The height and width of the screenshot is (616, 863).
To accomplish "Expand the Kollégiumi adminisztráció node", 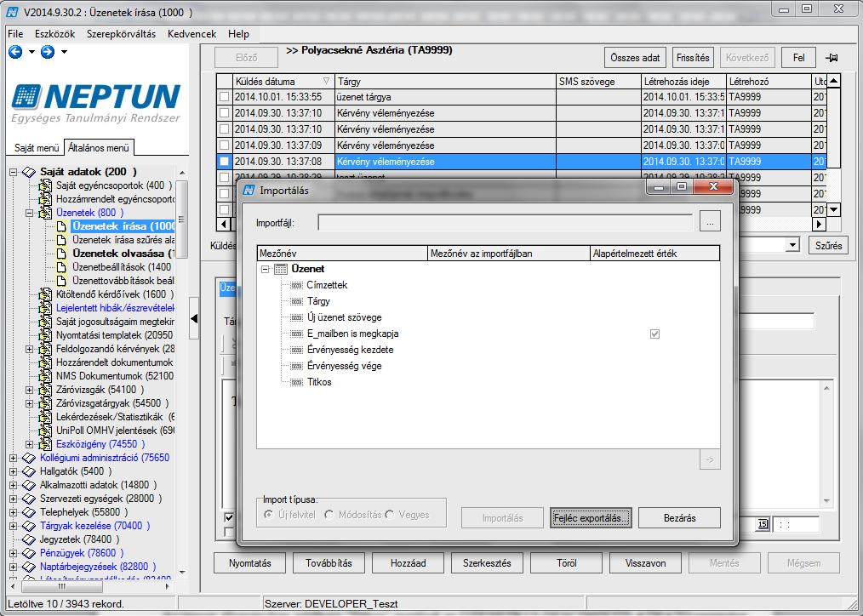I will [x=14, y=458].
